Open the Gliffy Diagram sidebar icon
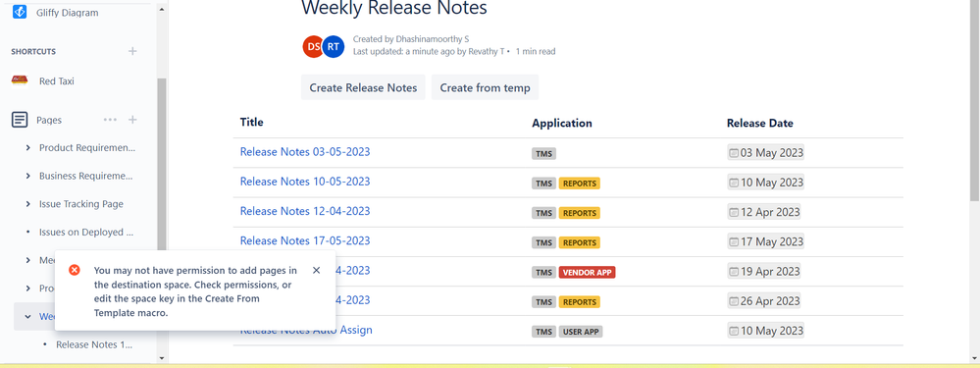The width and height of the screenshot is (980, 368). [20, 12]
